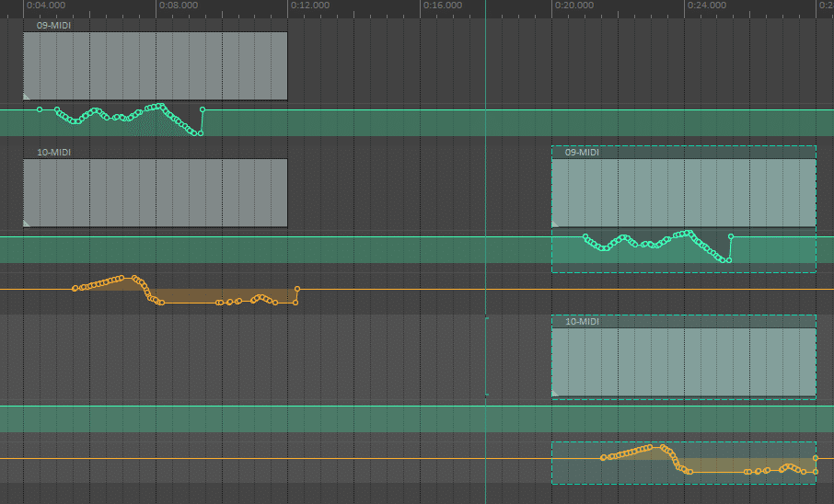Select the isolated first green automation point near 0:04
Image resolution: width=834 pixels, height=504 pixels.
pyautogui.click(x=40, y=109)
